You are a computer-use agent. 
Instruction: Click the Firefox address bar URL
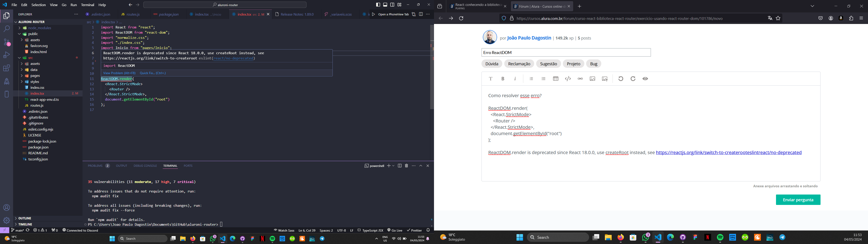click(x=619, y=19)
